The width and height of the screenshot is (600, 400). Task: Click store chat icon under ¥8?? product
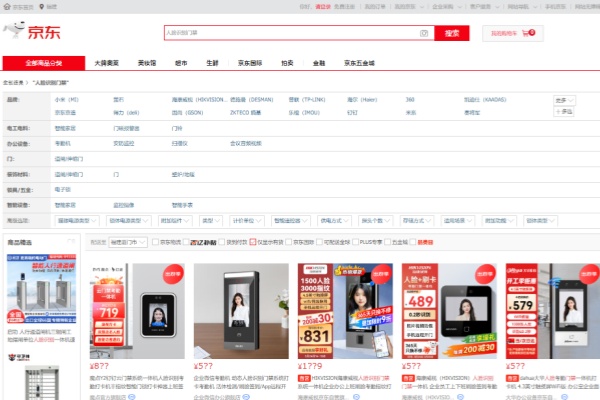pos(132,397)
